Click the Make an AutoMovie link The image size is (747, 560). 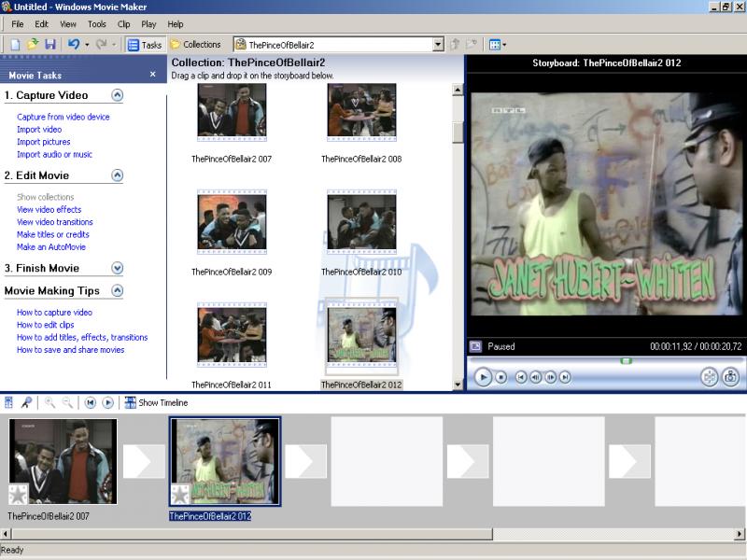[x=51, y=246]
